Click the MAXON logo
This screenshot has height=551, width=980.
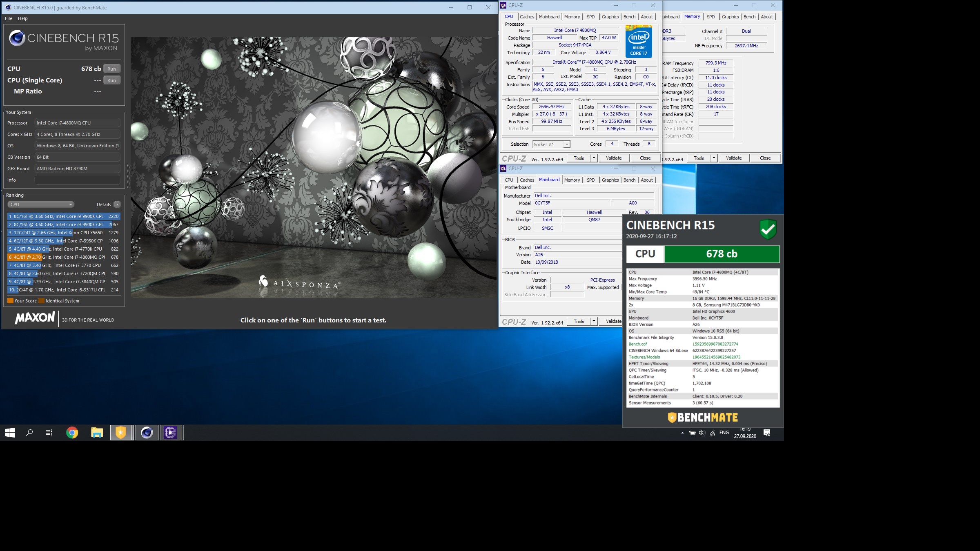pyautogui.click(x=35, y=318)
